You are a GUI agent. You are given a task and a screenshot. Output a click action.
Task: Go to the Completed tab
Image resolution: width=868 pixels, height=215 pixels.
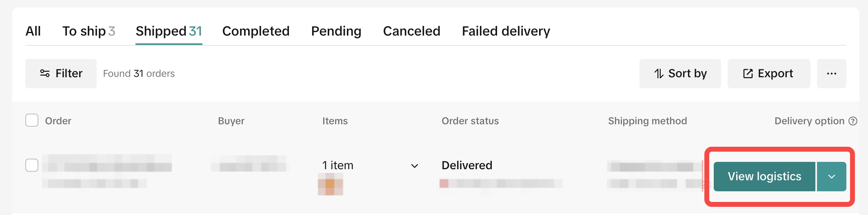coord(256,31)
